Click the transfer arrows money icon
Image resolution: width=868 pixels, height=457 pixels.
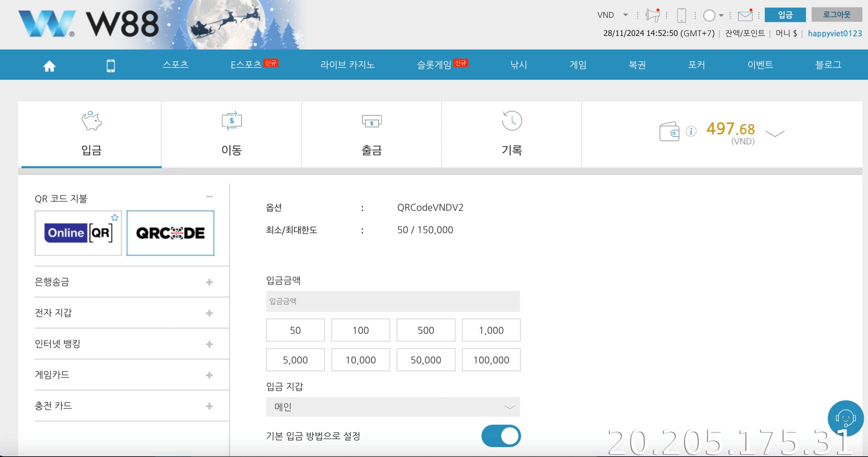232,121
